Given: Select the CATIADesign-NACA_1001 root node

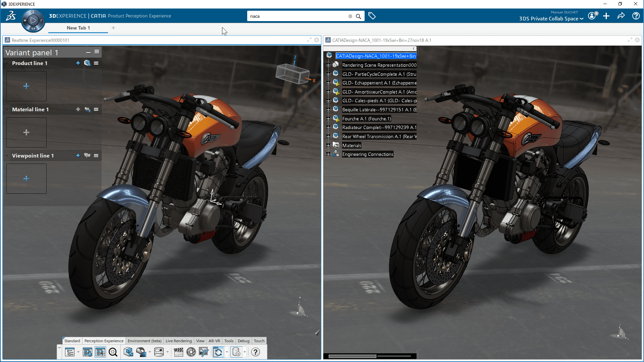Looking at the screenshot, I should 376,56.
